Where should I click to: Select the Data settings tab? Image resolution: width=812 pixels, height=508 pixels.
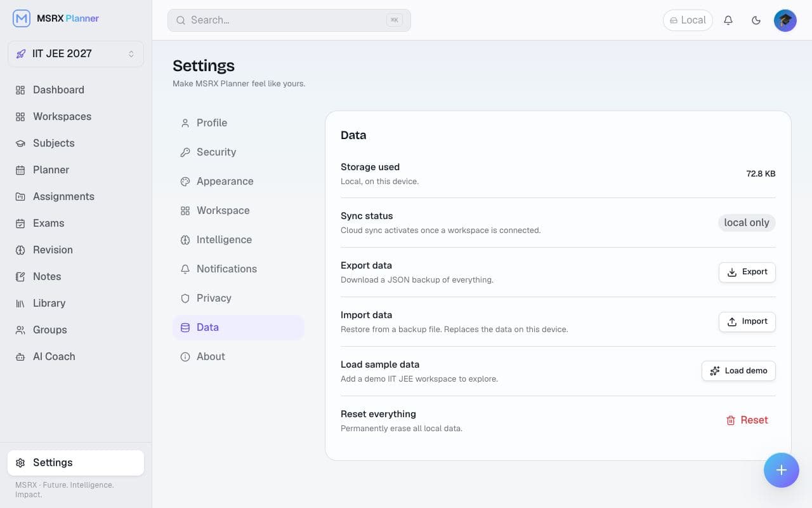[x=239, y=327]
